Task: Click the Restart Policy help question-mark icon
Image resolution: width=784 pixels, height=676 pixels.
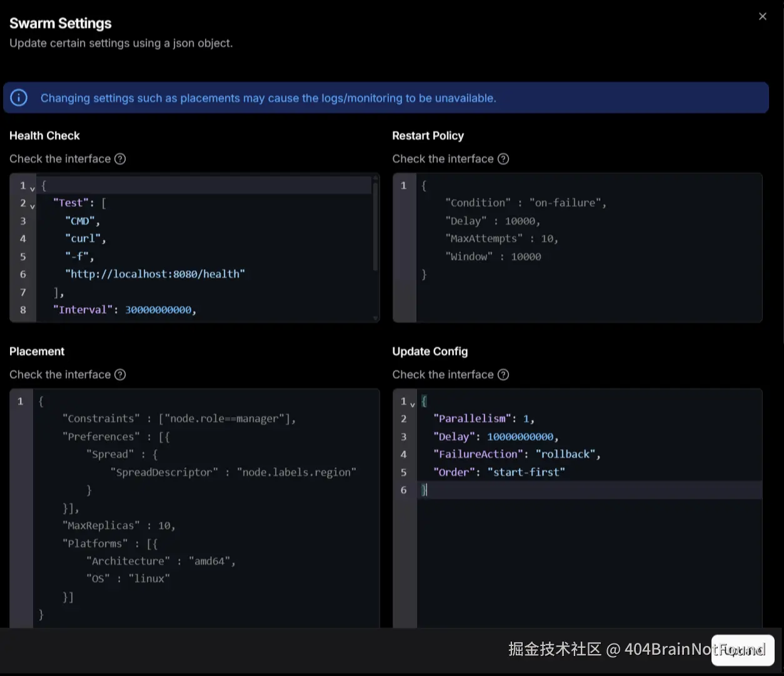Action: pyautogui.click(x=503, y=159)
